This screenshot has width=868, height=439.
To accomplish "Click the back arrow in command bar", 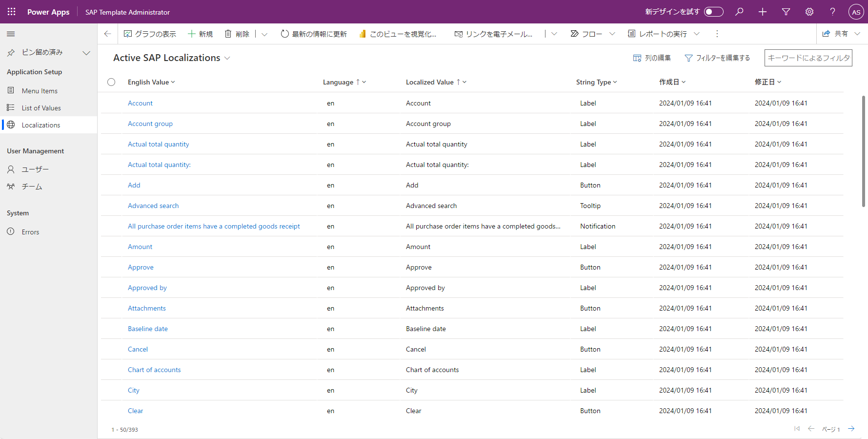I will click(108, 34).
